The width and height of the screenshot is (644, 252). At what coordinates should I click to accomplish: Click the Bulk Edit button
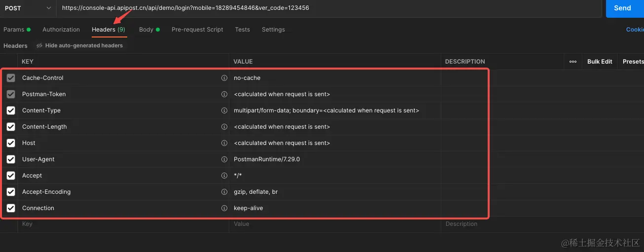tap(600, 62)
